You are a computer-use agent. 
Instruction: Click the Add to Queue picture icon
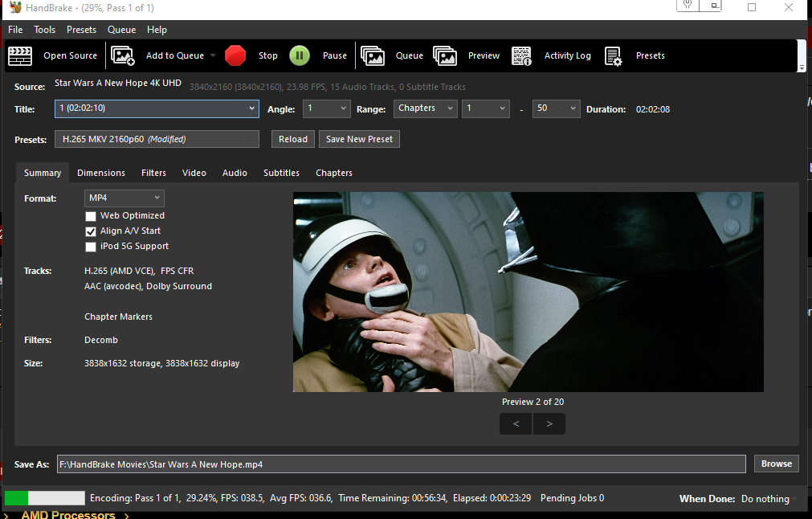[123, 55]
